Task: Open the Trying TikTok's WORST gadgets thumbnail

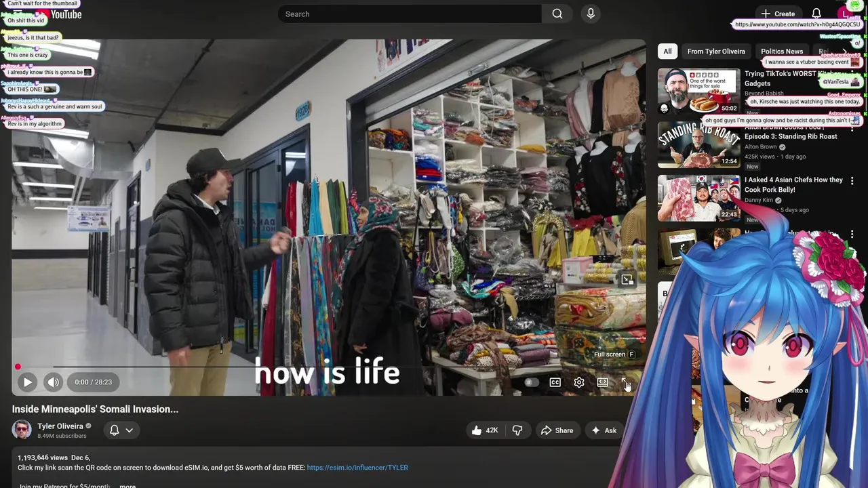Action: pos(698,91)
